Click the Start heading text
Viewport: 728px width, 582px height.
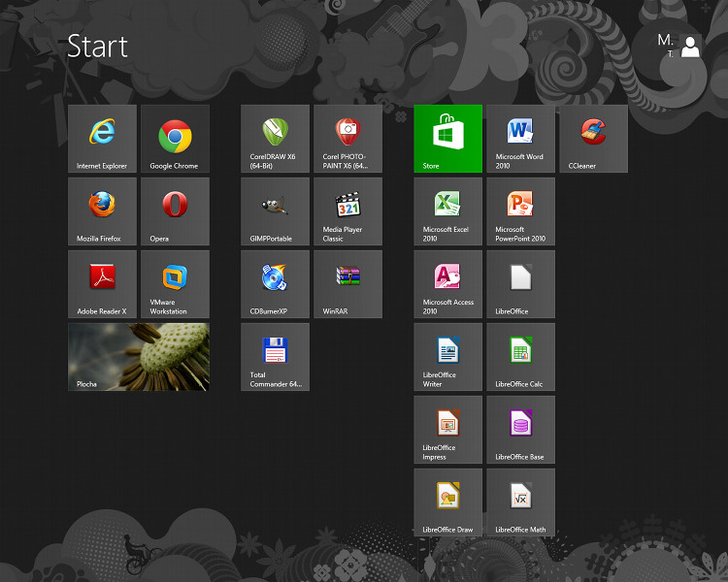pyautogui.click(x=97, y=47)
